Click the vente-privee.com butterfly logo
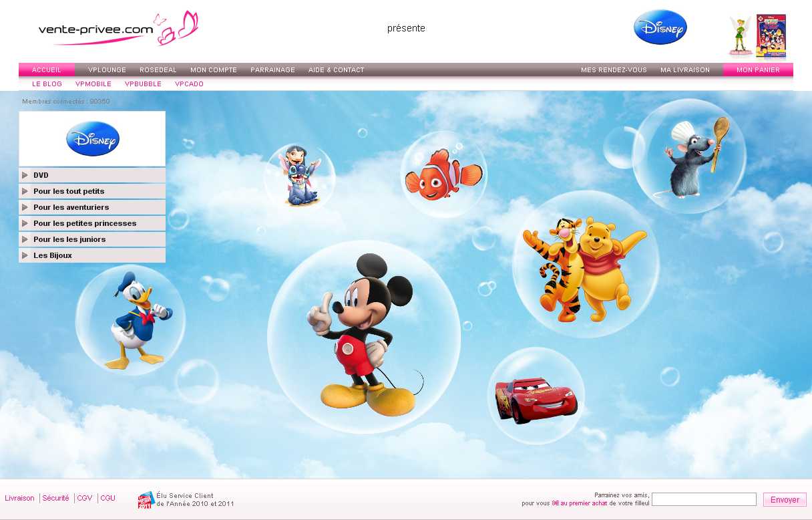The height and width of the screenshot is (520, 812). (118, 29)
